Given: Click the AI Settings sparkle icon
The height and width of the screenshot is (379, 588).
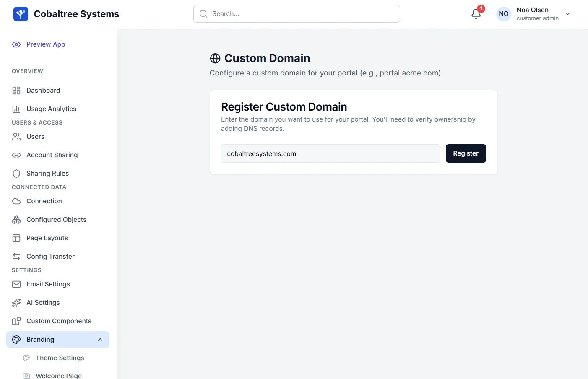Looking at the screenshot, I should coord(16,303).
